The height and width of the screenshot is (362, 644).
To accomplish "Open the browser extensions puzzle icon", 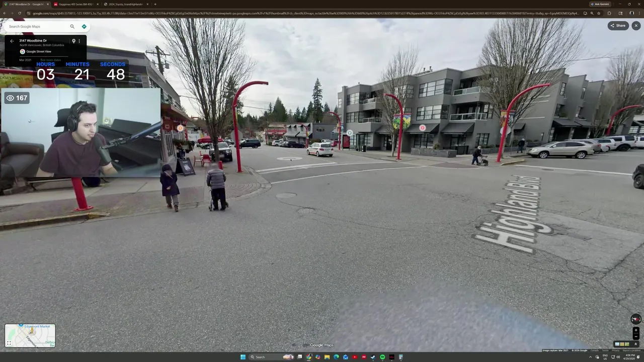I will [x=609, y=13].
